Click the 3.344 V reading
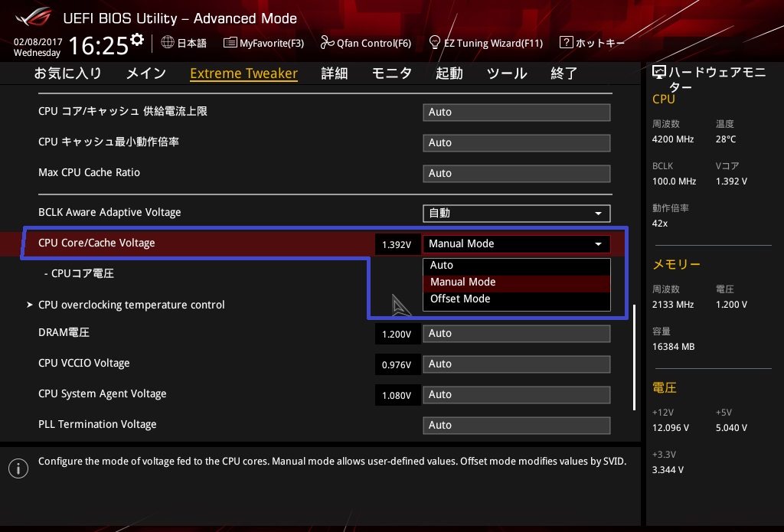Screen dimensions: 784x532 668,470
